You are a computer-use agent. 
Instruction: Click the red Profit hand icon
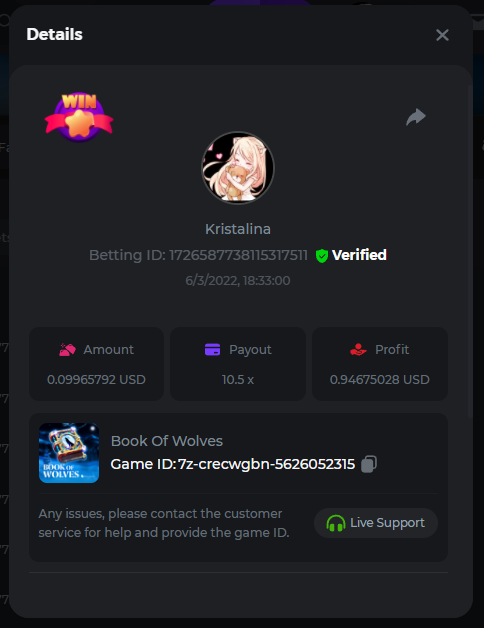tap(358, 350)
